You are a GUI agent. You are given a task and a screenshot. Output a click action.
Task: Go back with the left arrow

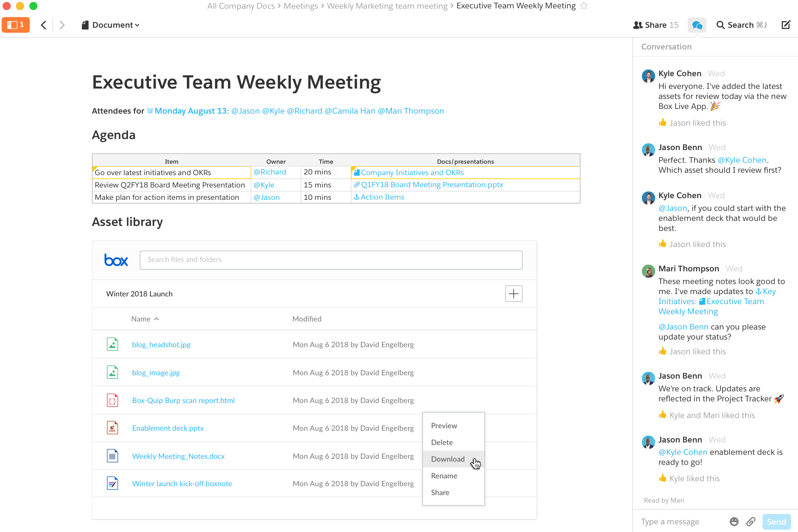coord(43,25)
